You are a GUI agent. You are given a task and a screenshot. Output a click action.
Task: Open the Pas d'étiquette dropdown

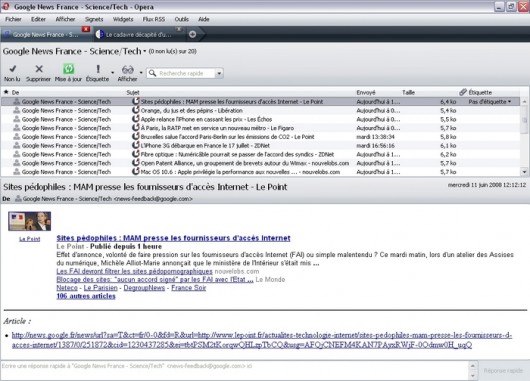coord(490,102)
